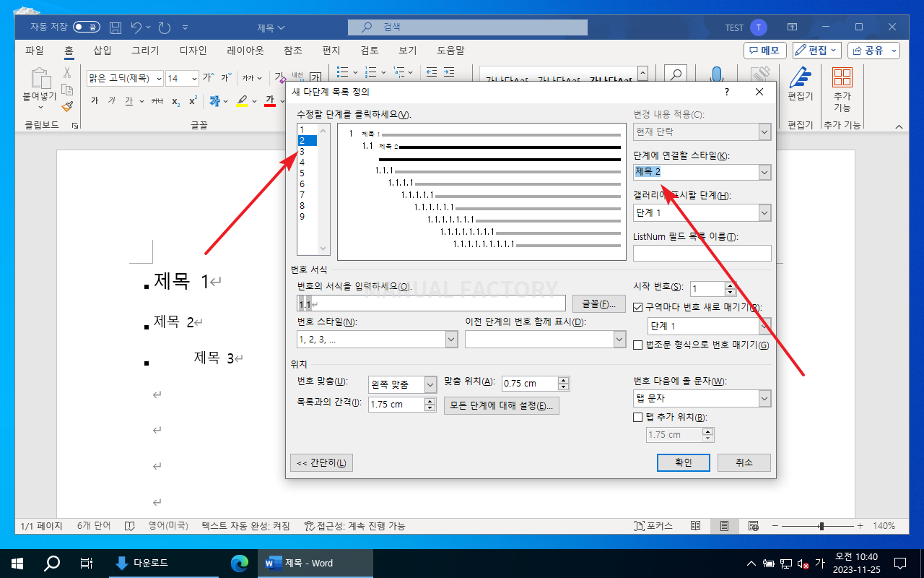Click the Comments button
This screenshot has height=578, width=924.
764,51
